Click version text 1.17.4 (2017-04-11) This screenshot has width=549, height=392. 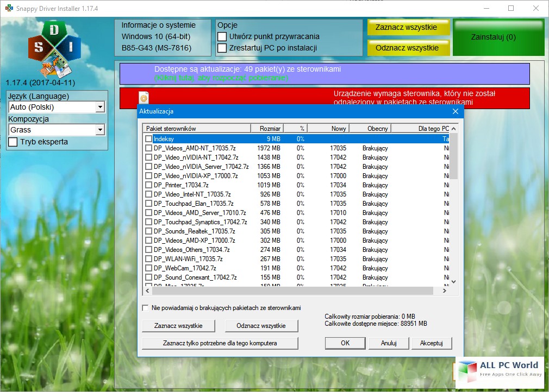click(x=40, y=83)
